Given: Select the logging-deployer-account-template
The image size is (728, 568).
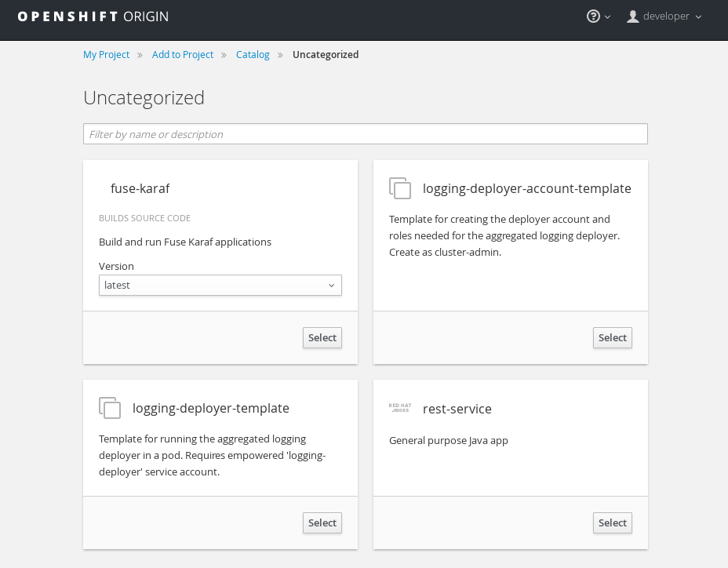Looking at the screenshot, I should click(612, 337).
